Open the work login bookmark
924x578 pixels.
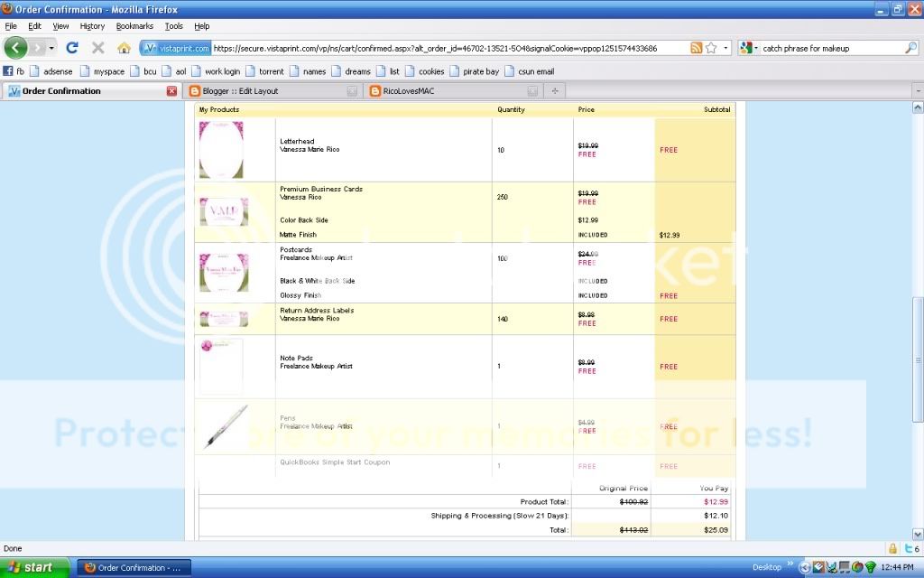pyautogui.click(x=216, y=71)
